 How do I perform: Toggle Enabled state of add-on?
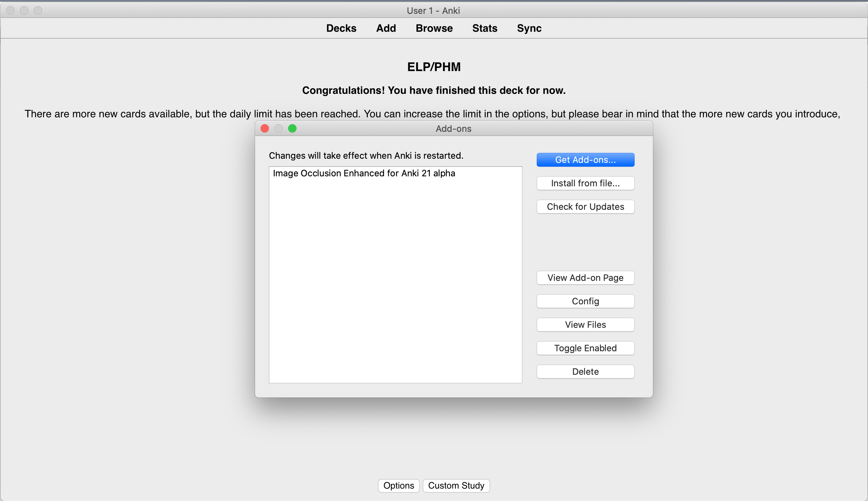[585, 348]
